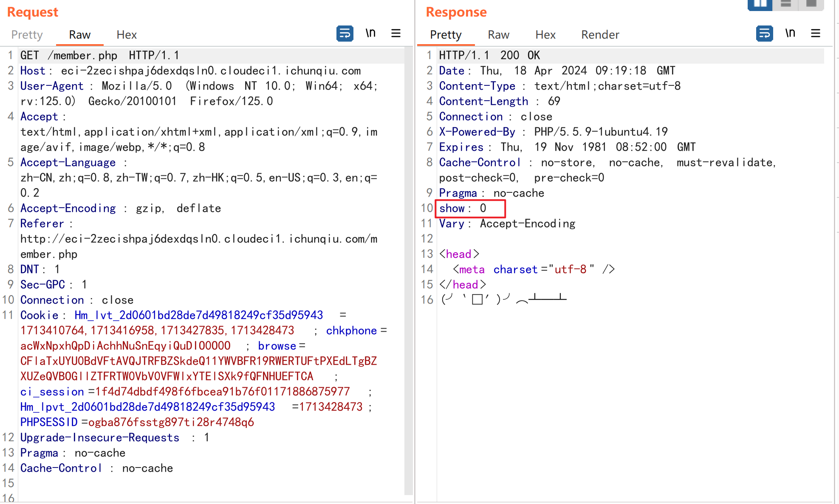The image size is (839, 504).
Task: Switch to combined single-panel layout icon
Action: tap(811, 4)
